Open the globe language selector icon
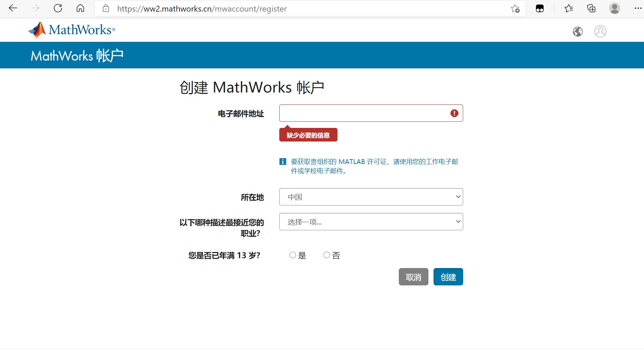 (x=578, y=32)
